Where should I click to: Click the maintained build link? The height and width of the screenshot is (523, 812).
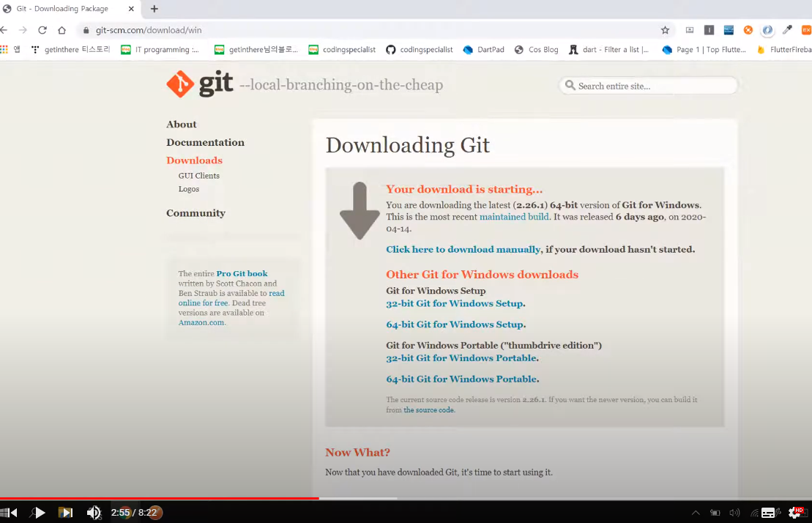pyautogui.click(x=514, y=217)
